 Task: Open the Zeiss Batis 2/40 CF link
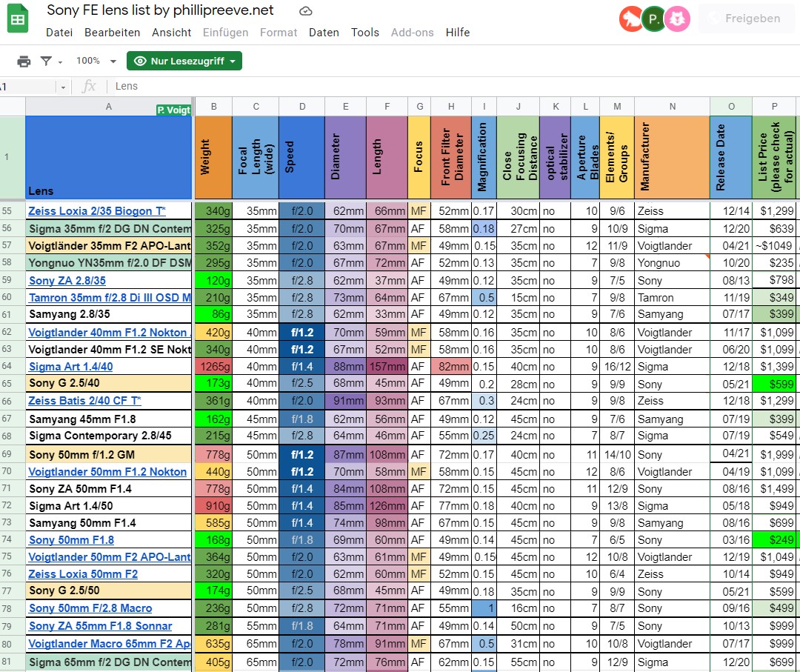[84, 401]
